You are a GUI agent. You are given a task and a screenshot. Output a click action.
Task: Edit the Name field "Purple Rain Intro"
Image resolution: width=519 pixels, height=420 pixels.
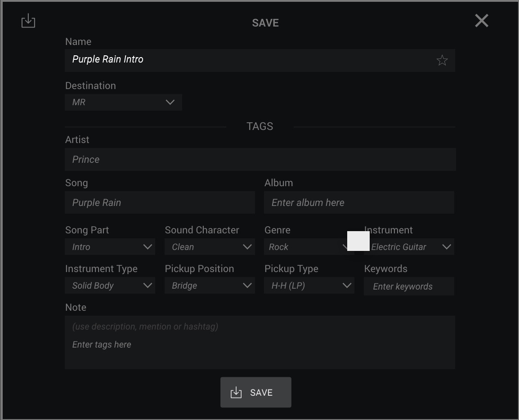tap(260, 60)
